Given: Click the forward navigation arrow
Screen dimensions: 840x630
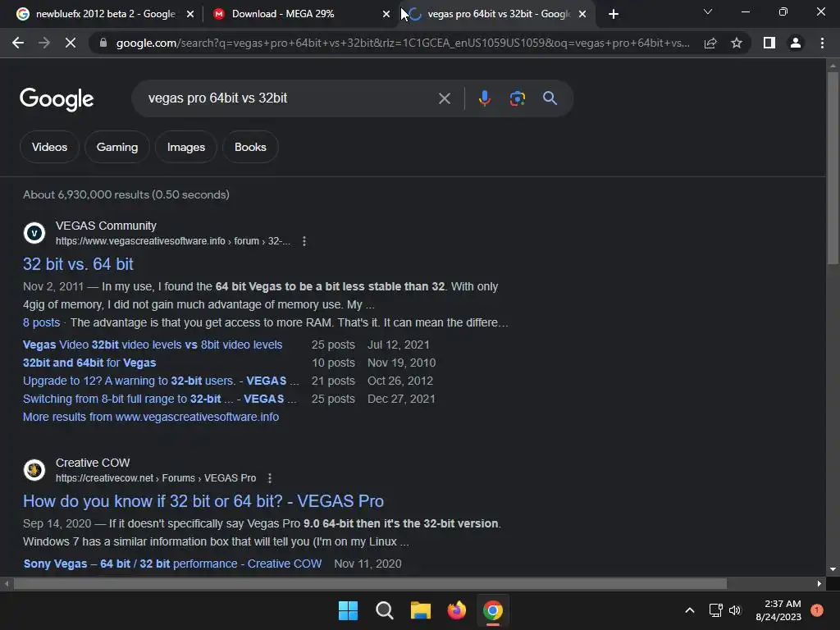Looking at the screenshot, I should tap(44, 43).
